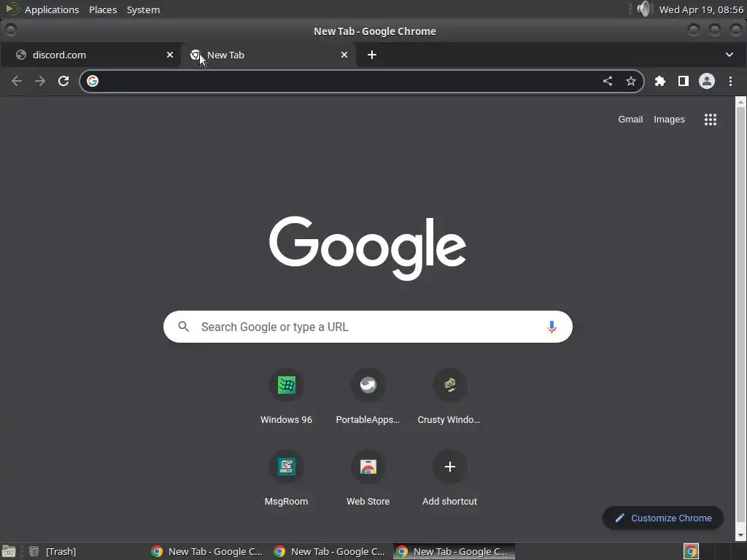Click the Customize Chrome button
This screenshot has height=560, width=747.
[662, 518]
